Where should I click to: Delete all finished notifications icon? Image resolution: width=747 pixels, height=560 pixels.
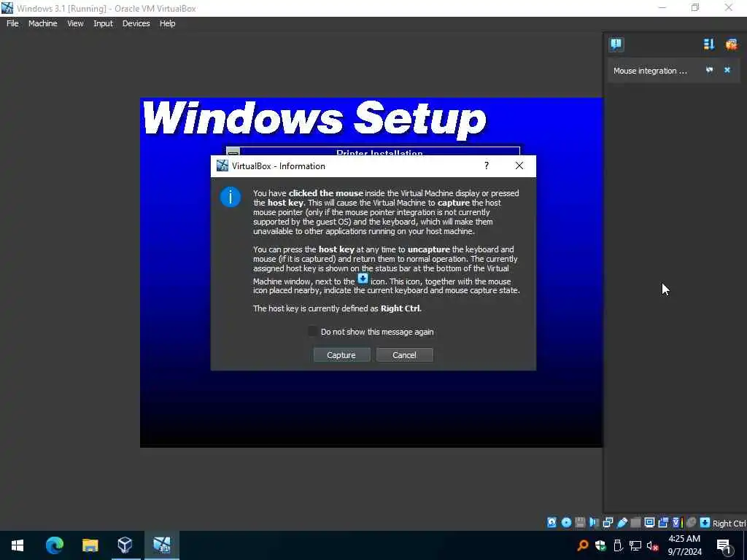coord(731,44)
